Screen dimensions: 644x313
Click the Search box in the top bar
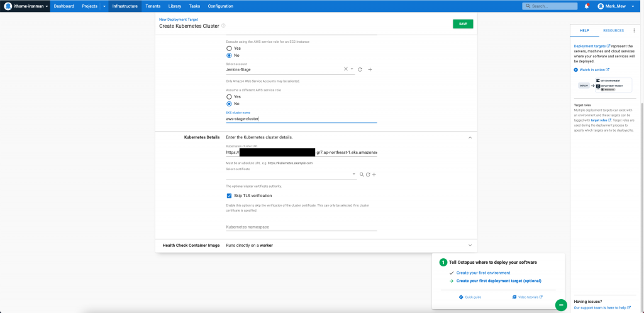550,6
